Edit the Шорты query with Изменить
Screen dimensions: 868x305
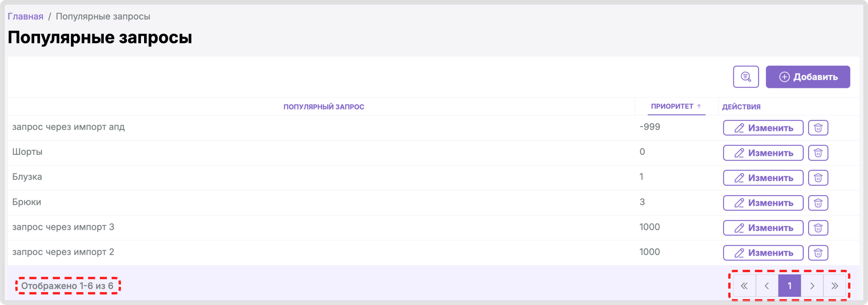(763, 153)
